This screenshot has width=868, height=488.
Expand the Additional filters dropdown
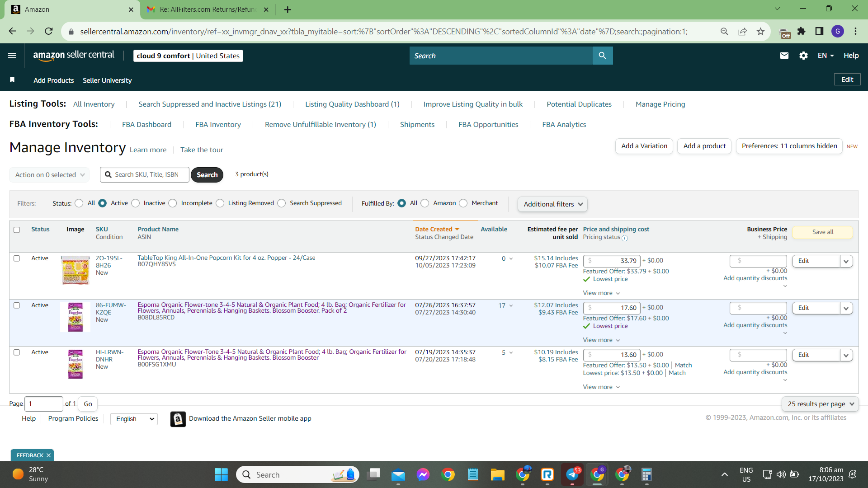(x=552, y=204)
